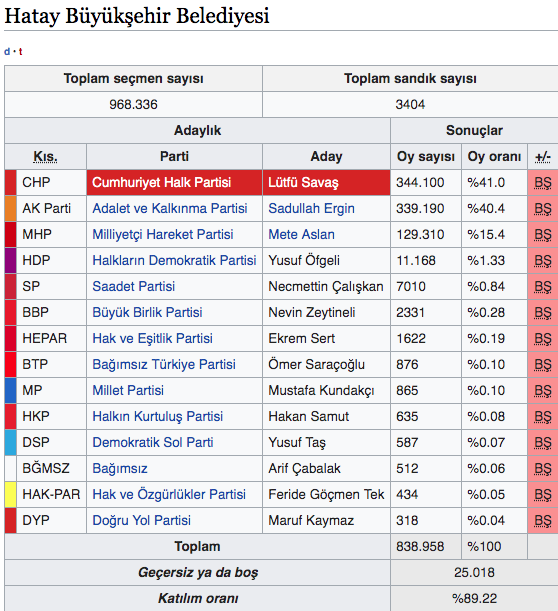Click BŞ abbreviation in HDP row
This screenshot has width=558, height=611.
(x=543, y=260)
